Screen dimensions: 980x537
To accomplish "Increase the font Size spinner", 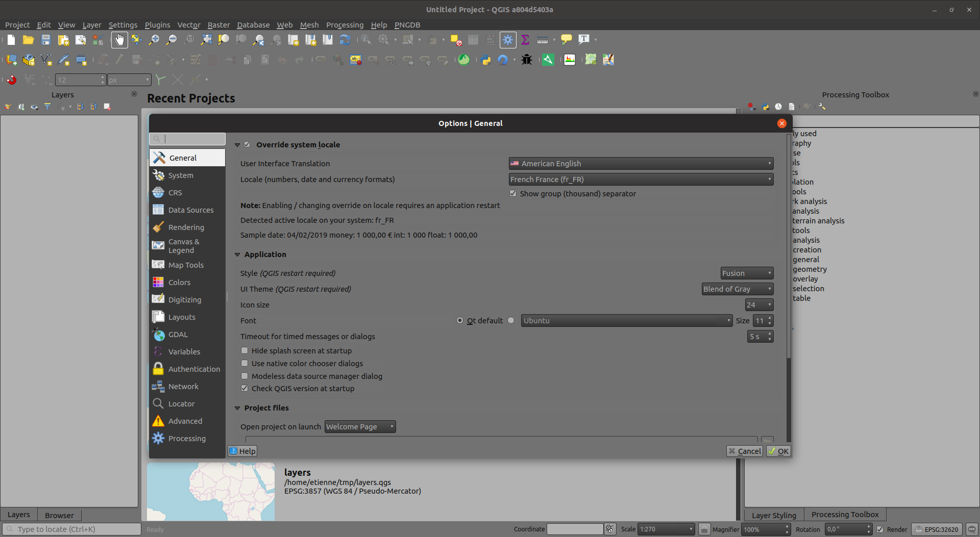I will (x=770, y=318).
